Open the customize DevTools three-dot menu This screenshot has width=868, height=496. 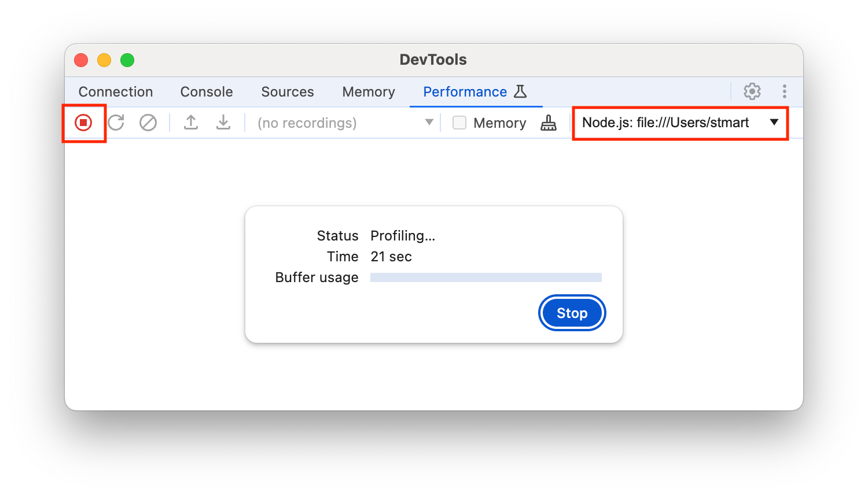[x=785, y=91]
